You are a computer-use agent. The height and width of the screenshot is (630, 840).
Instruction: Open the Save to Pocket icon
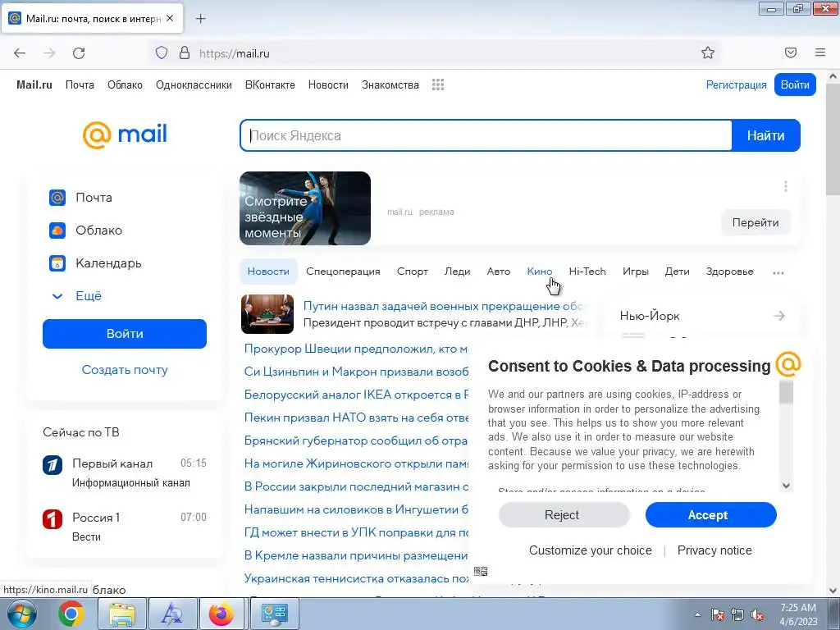(x=790, y=52)
